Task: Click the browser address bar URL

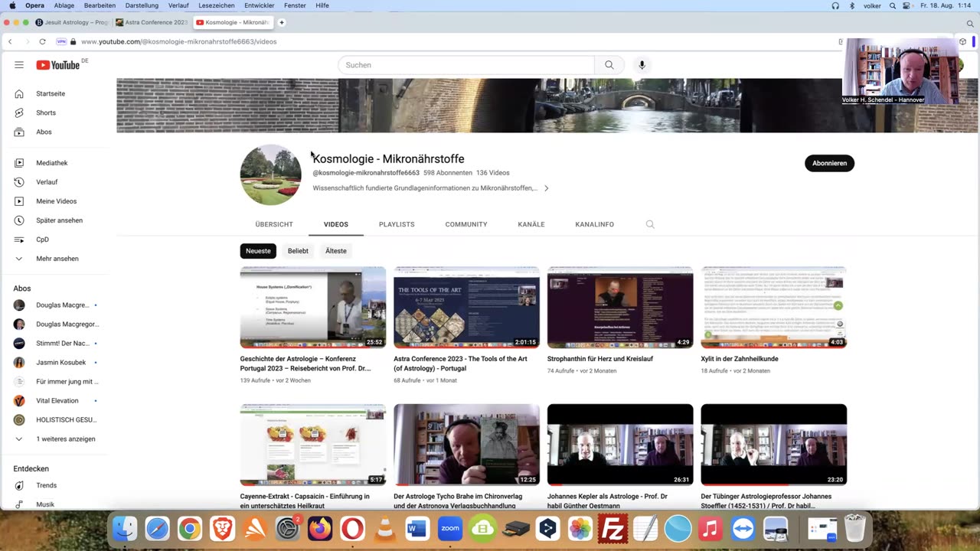Action: 179,41
